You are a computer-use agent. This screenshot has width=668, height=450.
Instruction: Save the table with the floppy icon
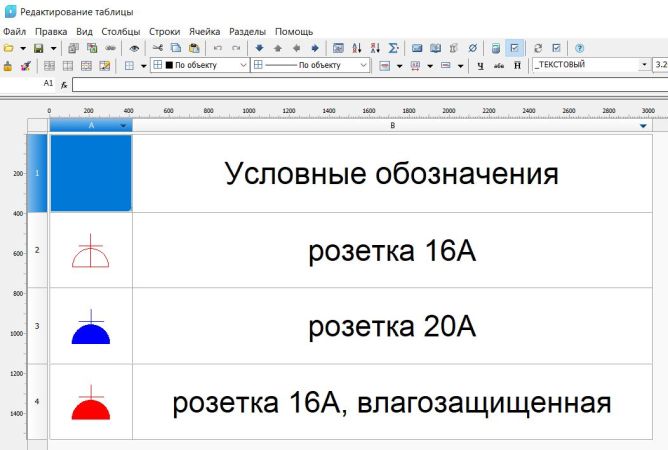coord(39,48)
